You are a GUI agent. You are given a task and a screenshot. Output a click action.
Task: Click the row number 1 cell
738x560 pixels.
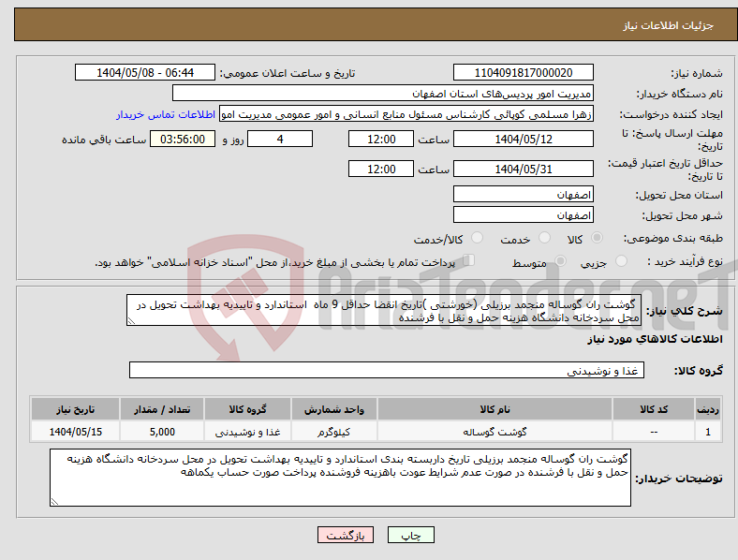coord(708,432)
